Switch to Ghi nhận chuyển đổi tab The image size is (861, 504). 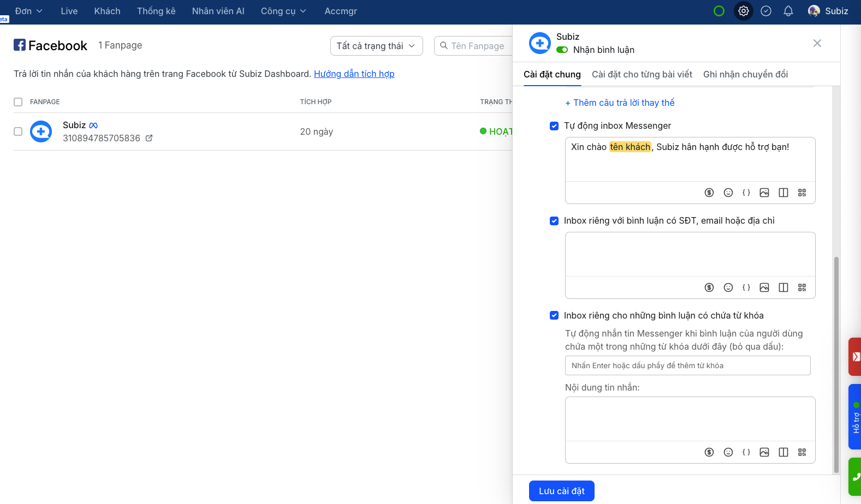[745, 74]
